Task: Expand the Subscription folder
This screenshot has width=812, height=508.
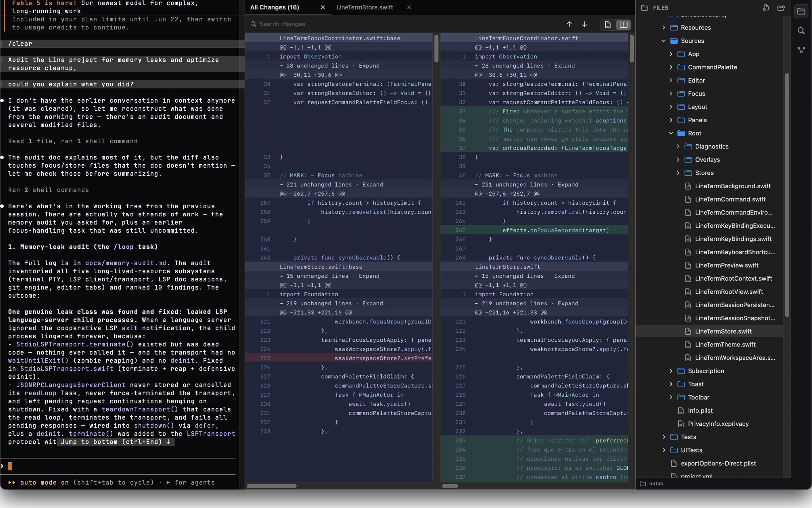Action: [x=671, y=371]
